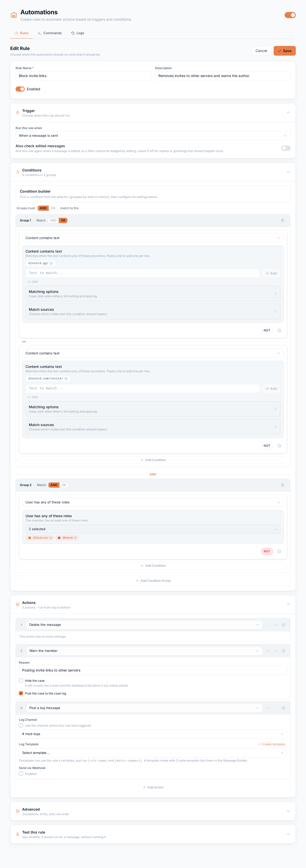Remove the Delete the message action
The height and width of the screenshot is (868, 306).
click(x=283, y=625)
